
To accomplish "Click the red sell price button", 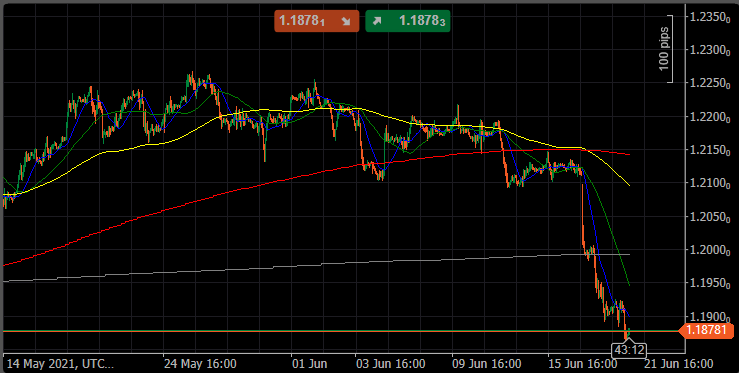I will 316,21.
